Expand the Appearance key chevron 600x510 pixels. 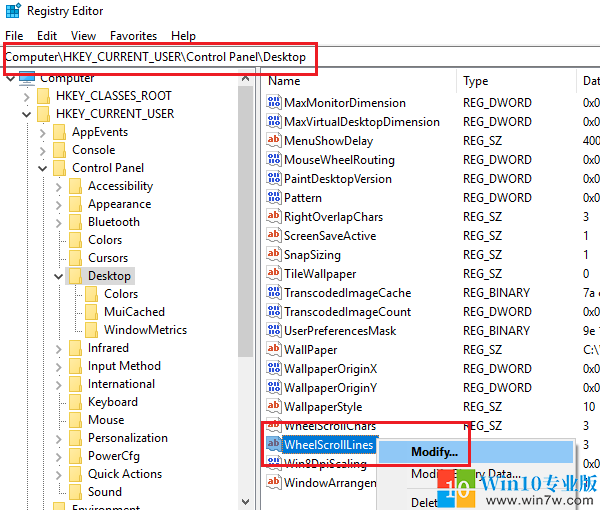[59, 205]
